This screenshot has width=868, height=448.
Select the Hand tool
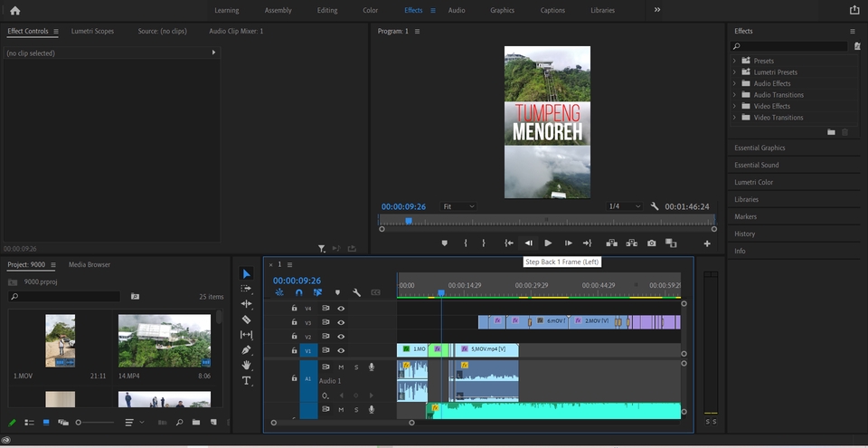coord(246,365)
